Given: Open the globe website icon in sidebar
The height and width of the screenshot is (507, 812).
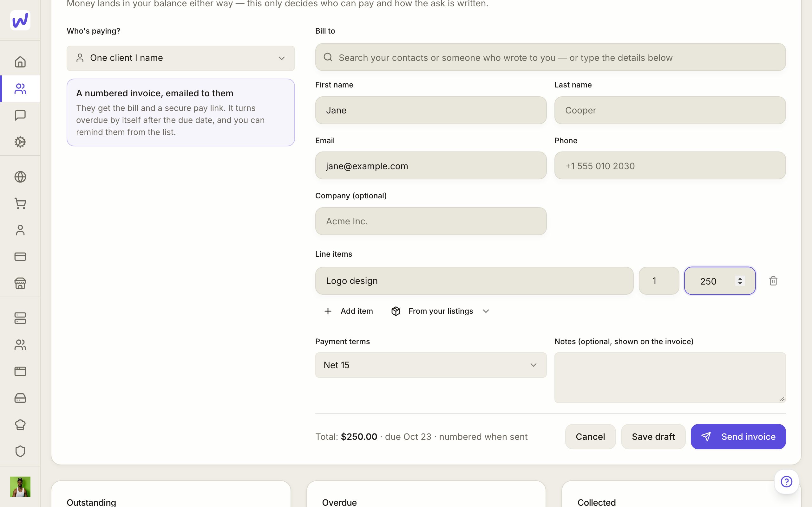Looking at the screenshot, I should tap(20, 177).
